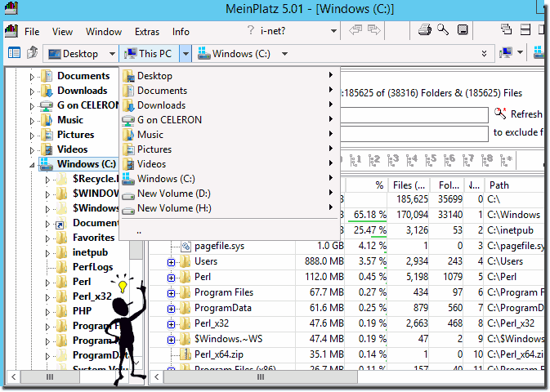Click the magnifier search icon in the toolbar

(x=443, y=31)
